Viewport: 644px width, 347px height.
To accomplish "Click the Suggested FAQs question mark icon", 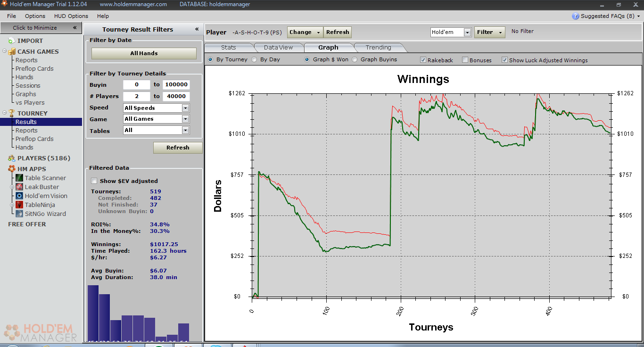I will (x=575, y=16).
